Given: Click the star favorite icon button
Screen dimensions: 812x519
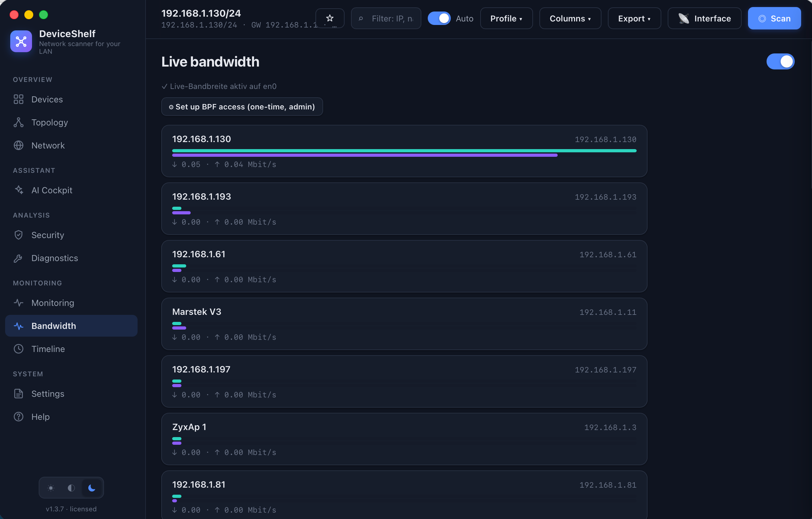Looking at the screenshot, I should [330, 18].
